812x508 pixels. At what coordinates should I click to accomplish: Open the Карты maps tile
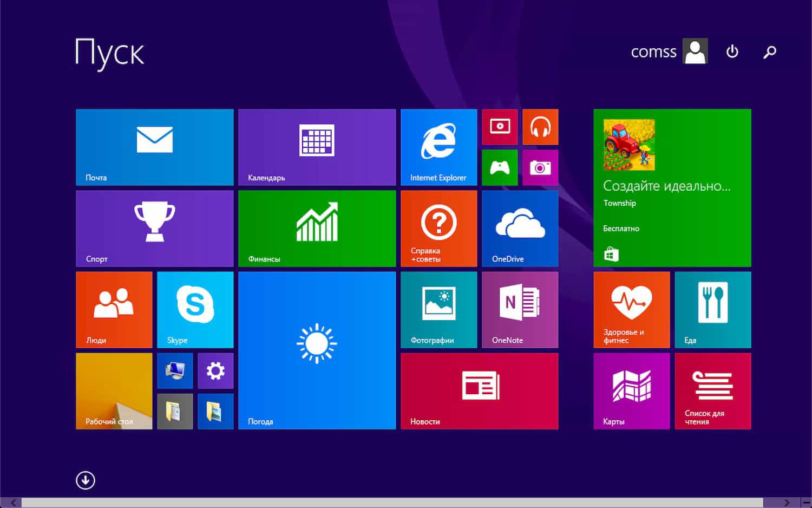[631, 391]
